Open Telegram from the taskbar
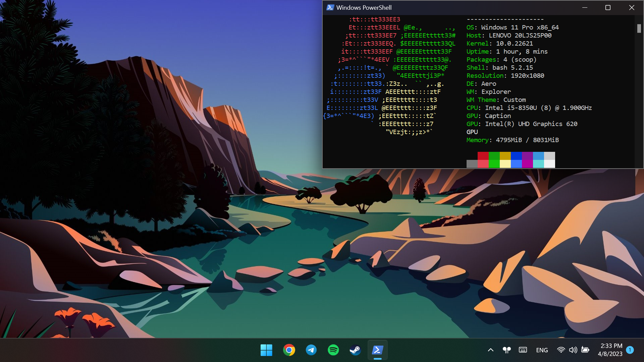 pyautogui.click(x=311, y=350)
